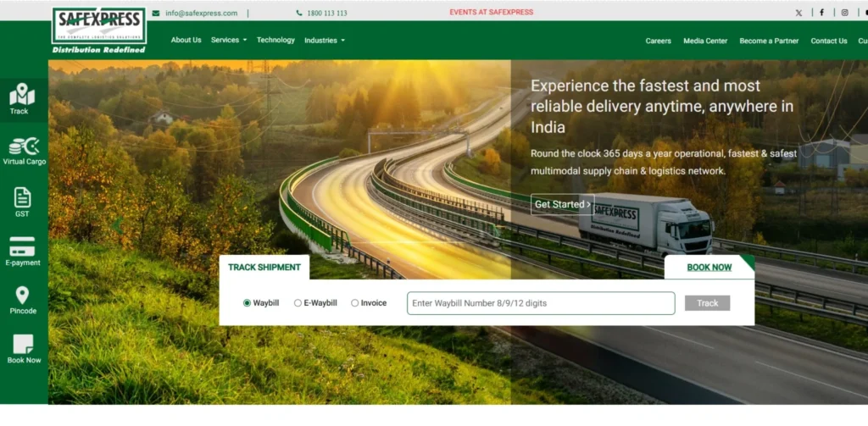Open the X (Twitter) social icon
This screenshot has width=868, height=426.
798,13
